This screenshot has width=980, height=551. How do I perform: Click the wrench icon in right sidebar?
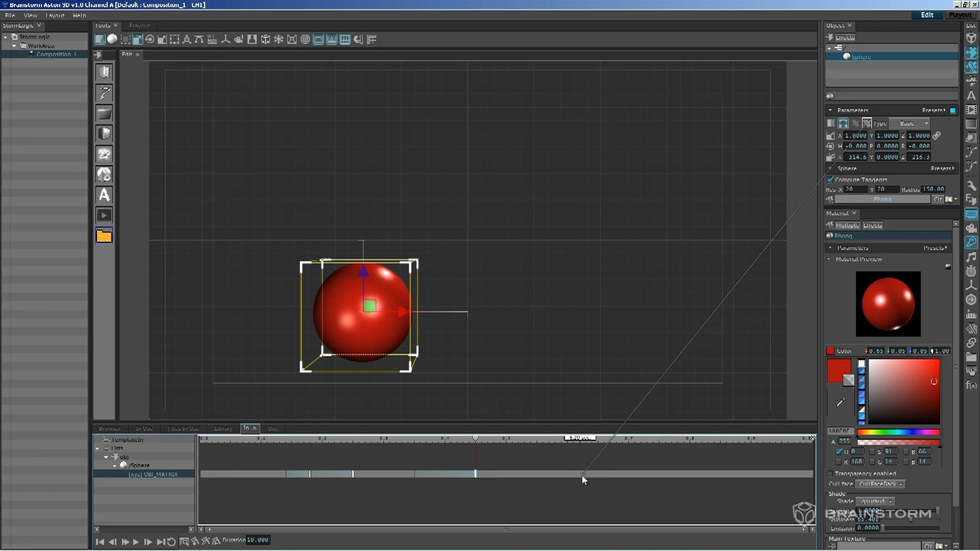tap(971, 185)
